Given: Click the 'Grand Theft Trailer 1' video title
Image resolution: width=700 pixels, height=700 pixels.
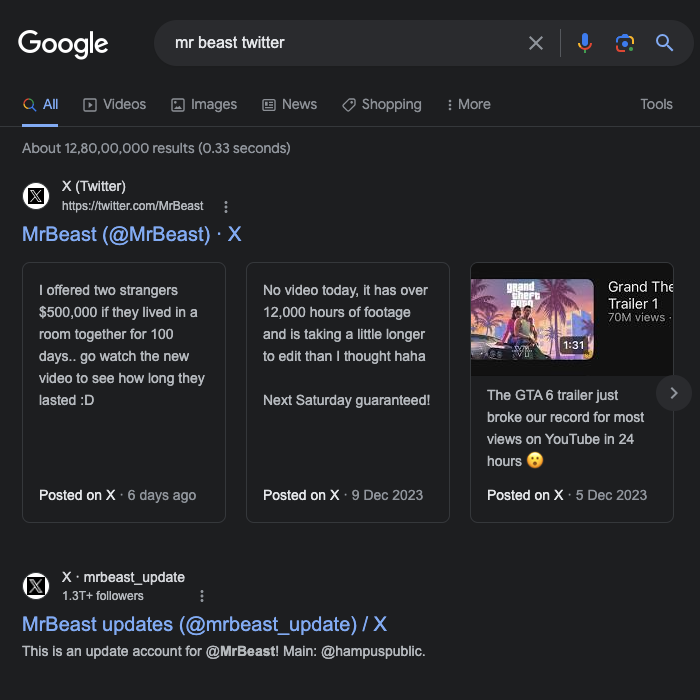Looking at the screenshot, I should click(x=640, y=295).
